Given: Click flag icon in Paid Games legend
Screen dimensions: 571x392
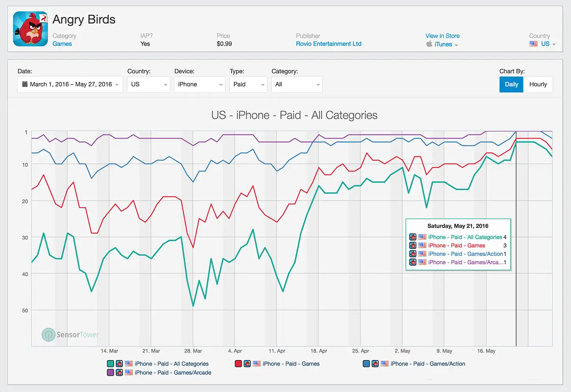Looking at the screenshot, I should click(257, 364).
